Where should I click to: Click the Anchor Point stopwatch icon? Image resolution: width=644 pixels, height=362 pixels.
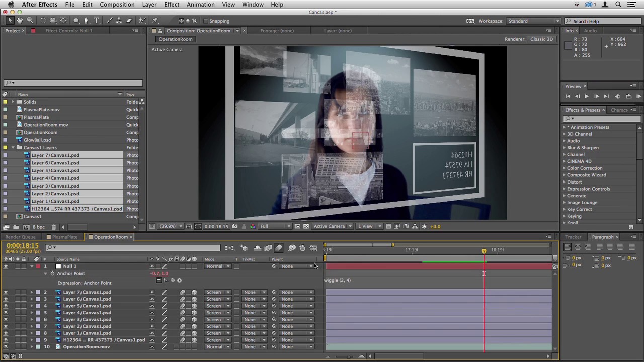pyautogui.click(x=52, y=274)
